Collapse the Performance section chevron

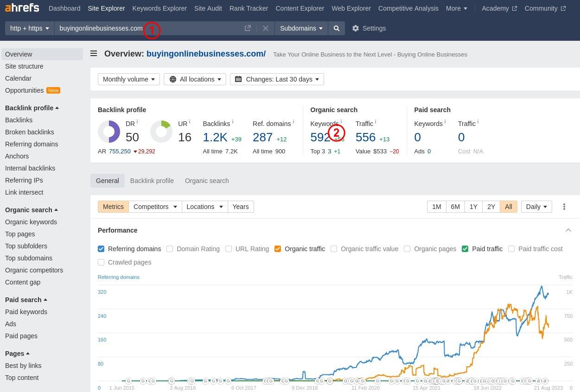point(568,230)
